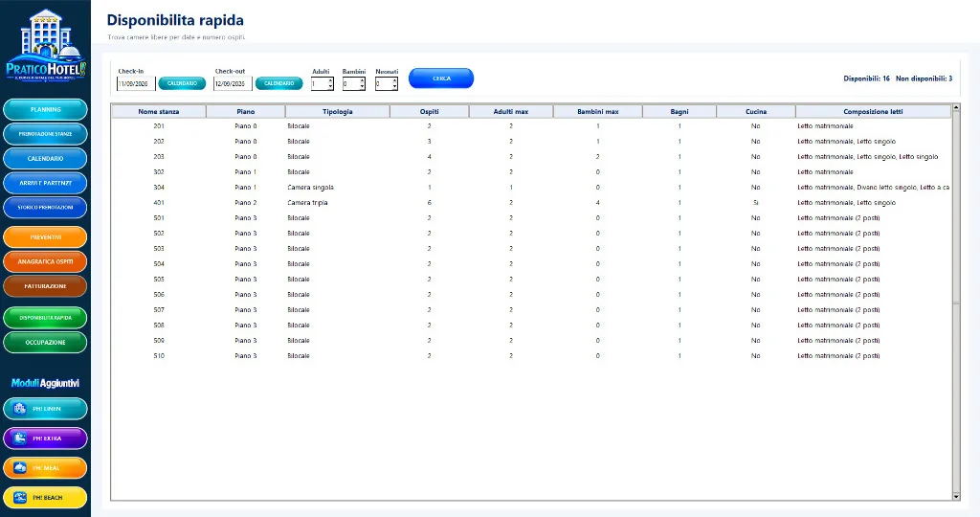Viewport: 980px width, 517px height.
Task: Open the Check-in Calendario picker
Action: click(182, 83)
